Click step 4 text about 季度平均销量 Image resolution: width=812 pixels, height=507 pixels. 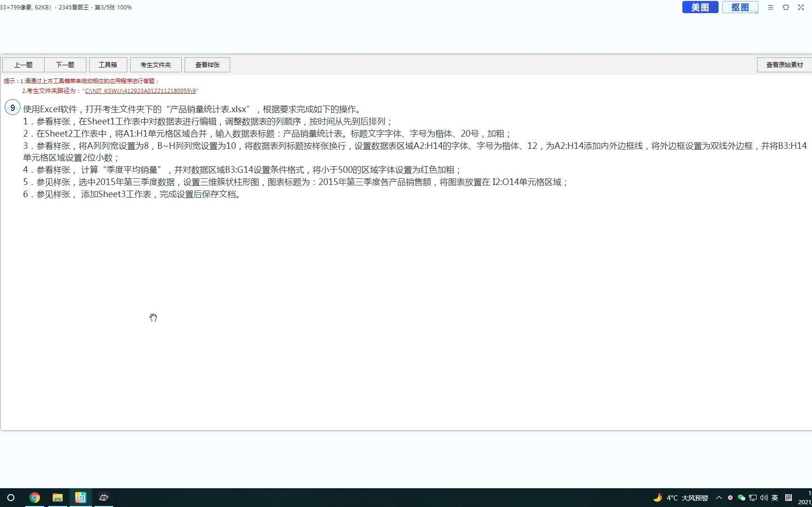coord(242,170)
